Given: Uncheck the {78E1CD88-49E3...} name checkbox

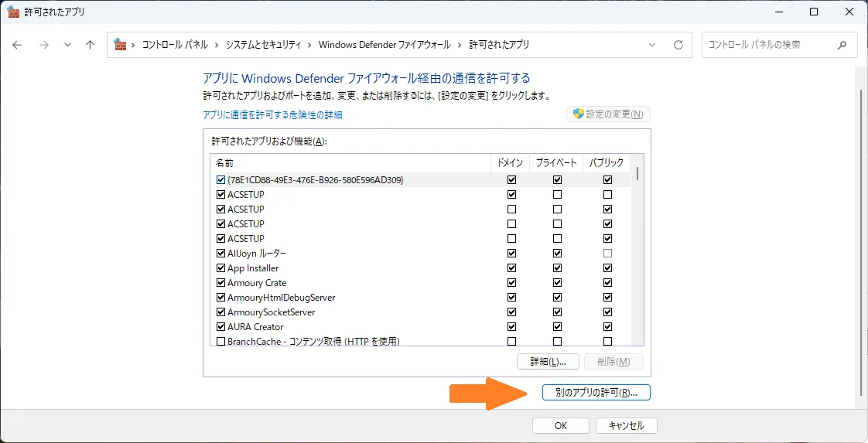Looking at the screenshot, I should (221, 179).
